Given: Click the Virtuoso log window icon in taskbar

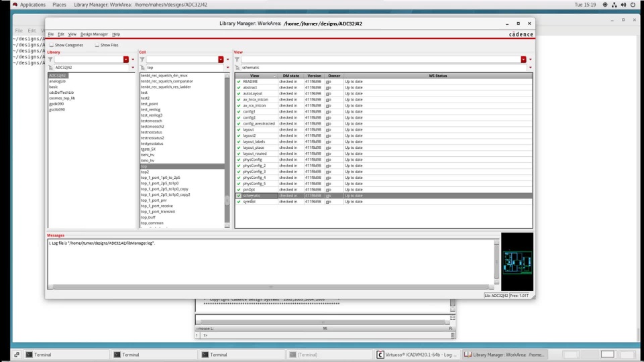Looking at the screenshot, I should point(380,355).
